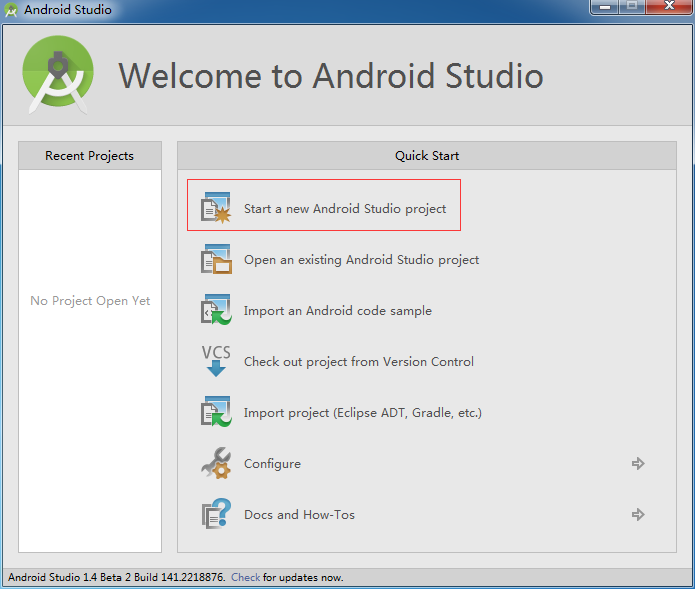Expand the Docs and How-Tos arrow
Image resolution: width=695 pixels, height=589 pixels.
tap(638, 515)
